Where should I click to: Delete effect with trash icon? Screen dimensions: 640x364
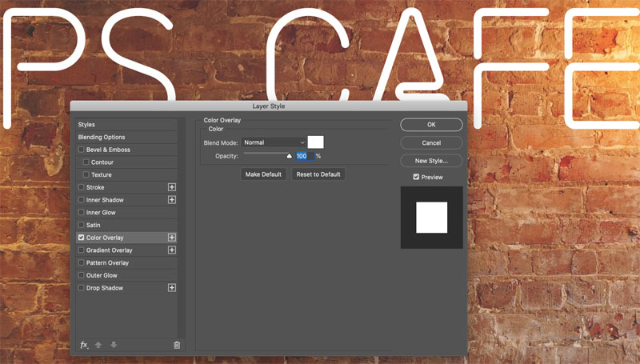coord(177,346)
